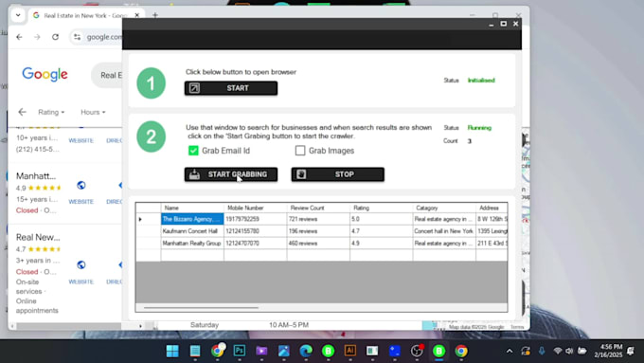Image resolution: width=644 pixels, height=363 pixels.
Task: Show hidden system tray icons
Action: [x=510, y=351]
